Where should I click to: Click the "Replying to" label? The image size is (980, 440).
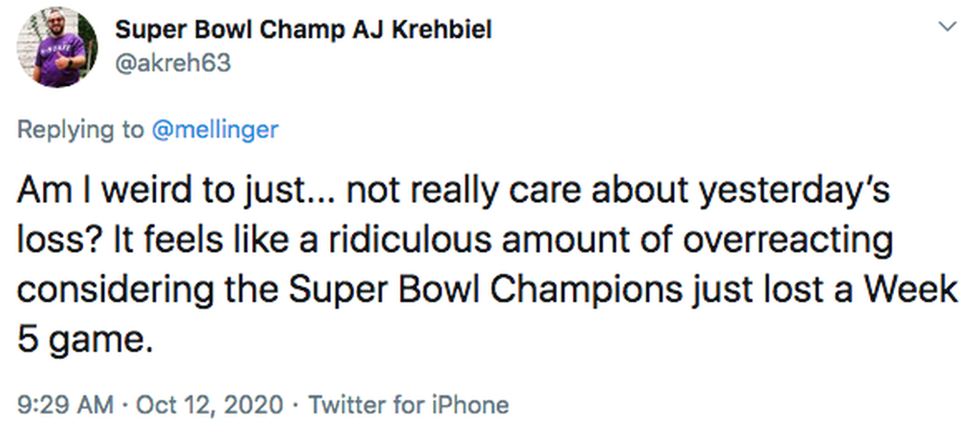81,130
